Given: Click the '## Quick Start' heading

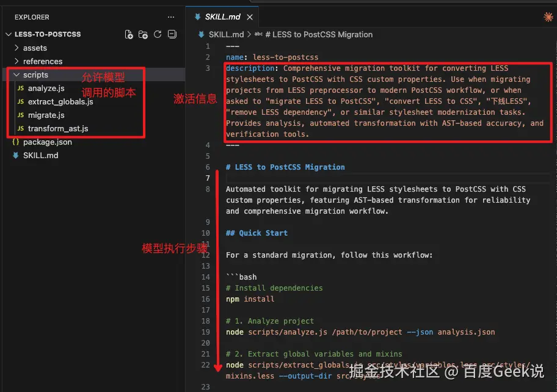Looking at the screenshot, I should pos(257,233).
